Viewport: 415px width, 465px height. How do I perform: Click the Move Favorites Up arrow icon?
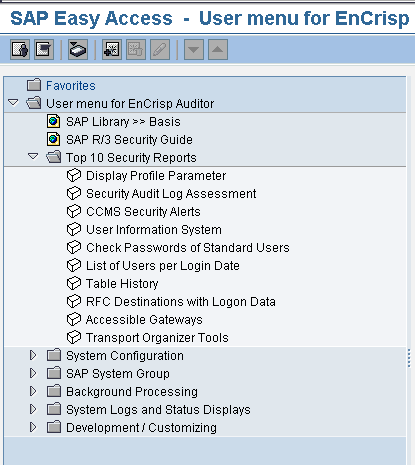pyautogui.click(x=218, y=50)
